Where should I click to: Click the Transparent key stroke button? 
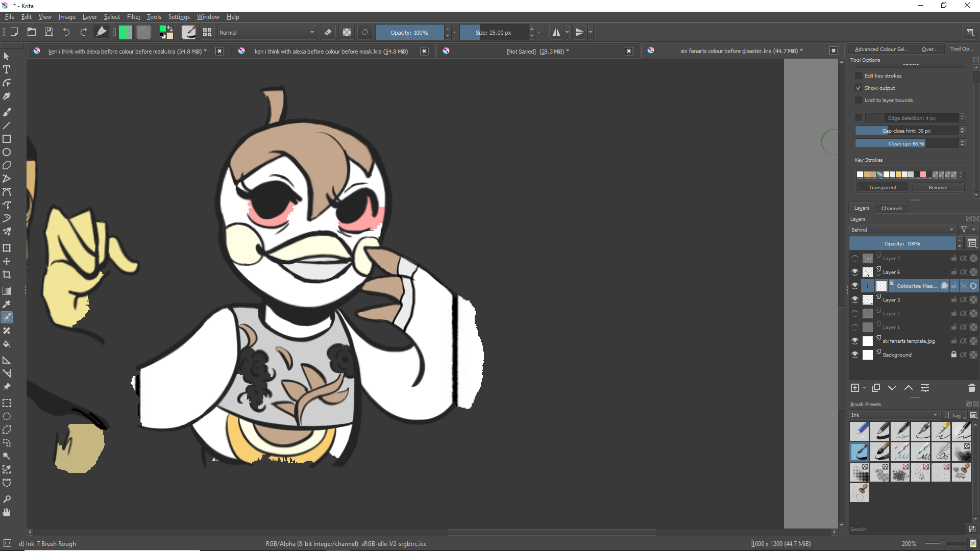coord(883,187)
